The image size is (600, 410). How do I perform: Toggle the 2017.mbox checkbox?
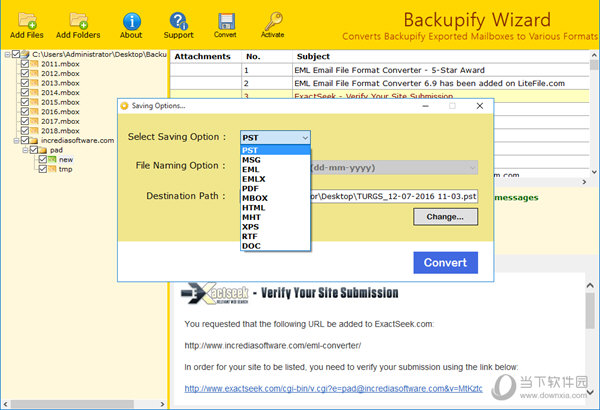[x=25, y=121]
